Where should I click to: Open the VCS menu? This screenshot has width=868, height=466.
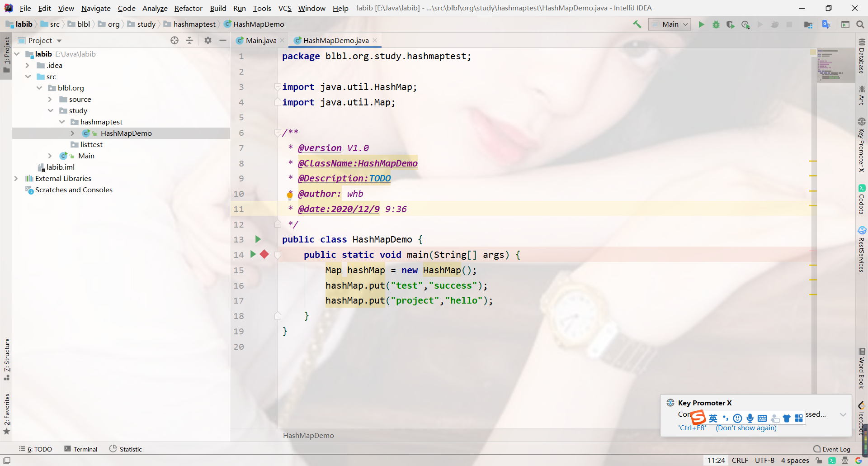[285, 8]
